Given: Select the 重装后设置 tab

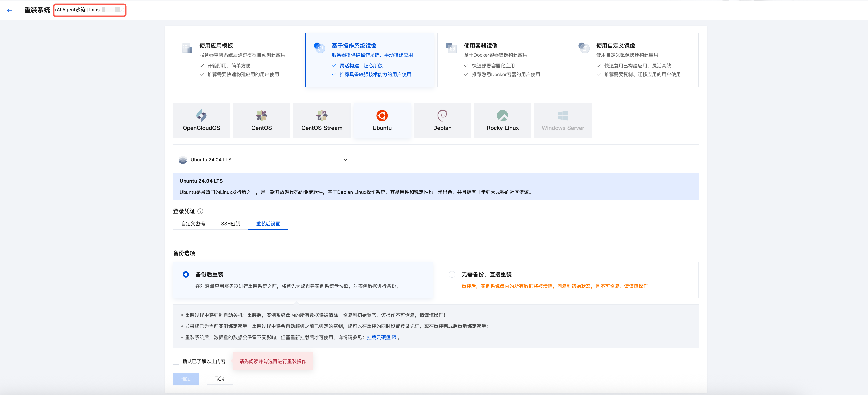Looking at the screenshot, I should 268,224.
